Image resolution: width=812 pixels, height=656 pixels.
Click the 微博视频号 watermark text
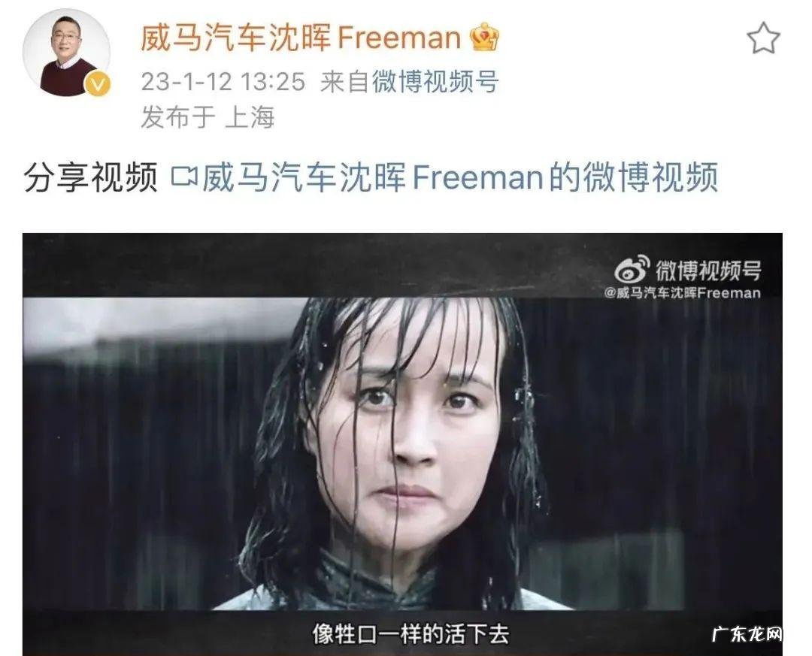point(708,271)
